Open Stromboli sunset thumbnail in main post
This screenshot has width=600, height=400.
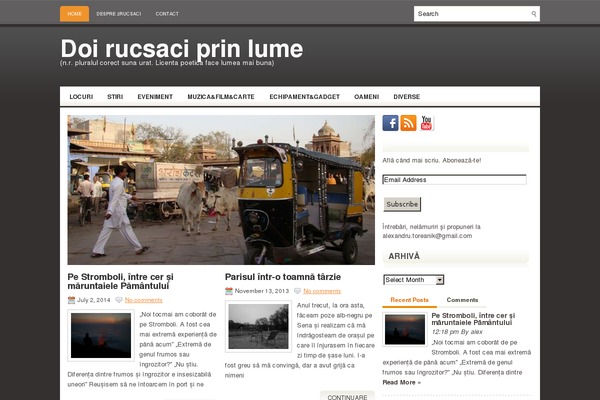(101, 336)
